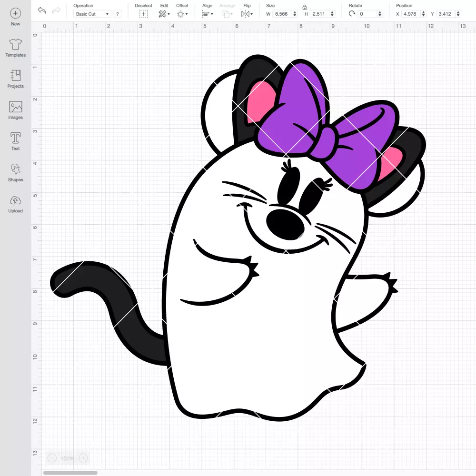Adjust the Height stepper arrows
The image size is (476, 476).
tap(332, 14)
